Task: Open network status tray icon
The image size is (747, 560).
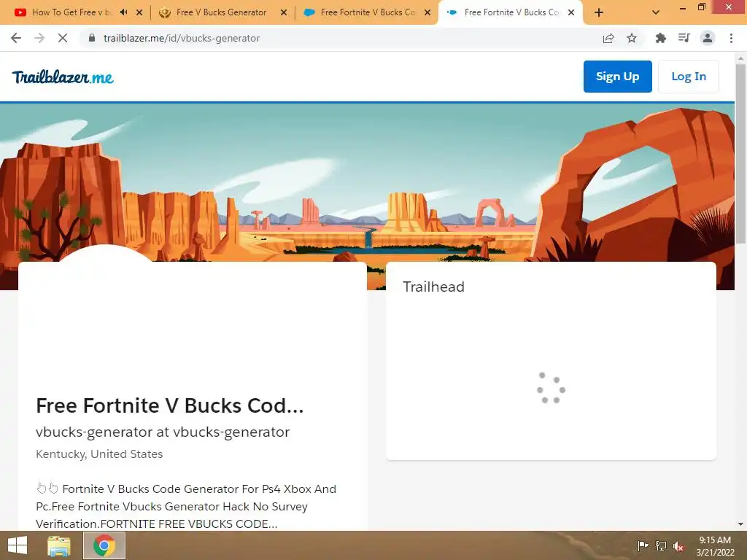Action: [x=661, y=545]
